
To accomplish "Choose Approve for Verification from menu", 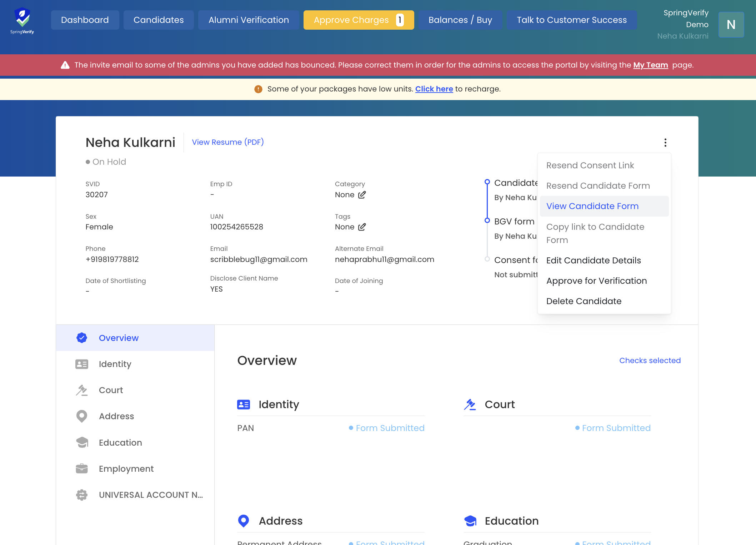I will [x=596, y=281].
